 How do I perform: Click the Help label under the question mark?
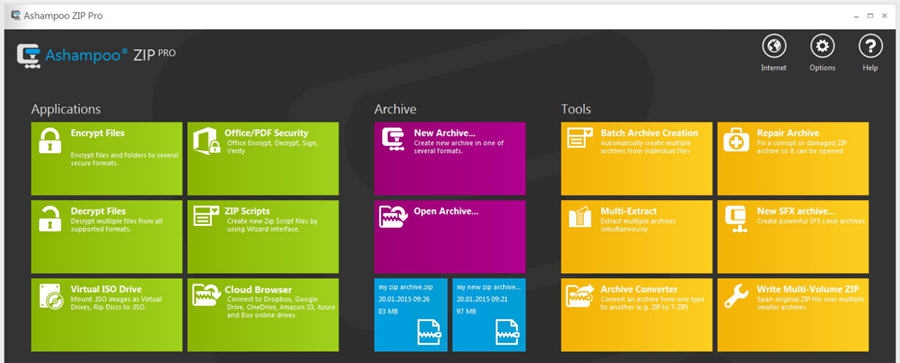pyautogui.click(x=870, y=68)
